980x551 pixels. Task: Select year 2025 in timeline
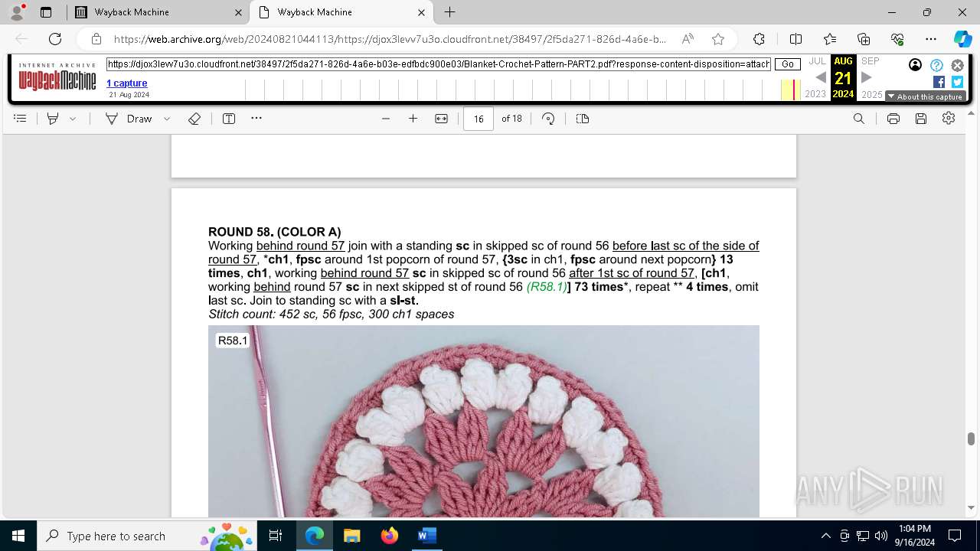872,94
